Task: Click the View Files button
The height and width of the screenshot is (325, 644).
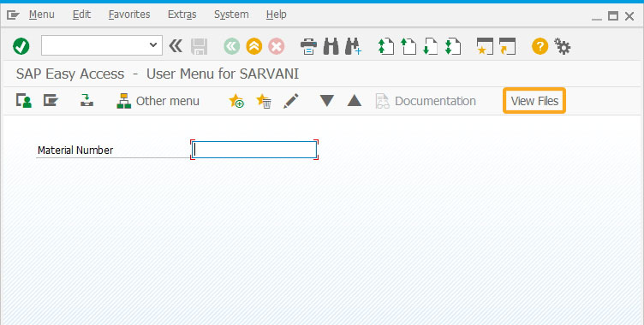Action: point(534,101)
